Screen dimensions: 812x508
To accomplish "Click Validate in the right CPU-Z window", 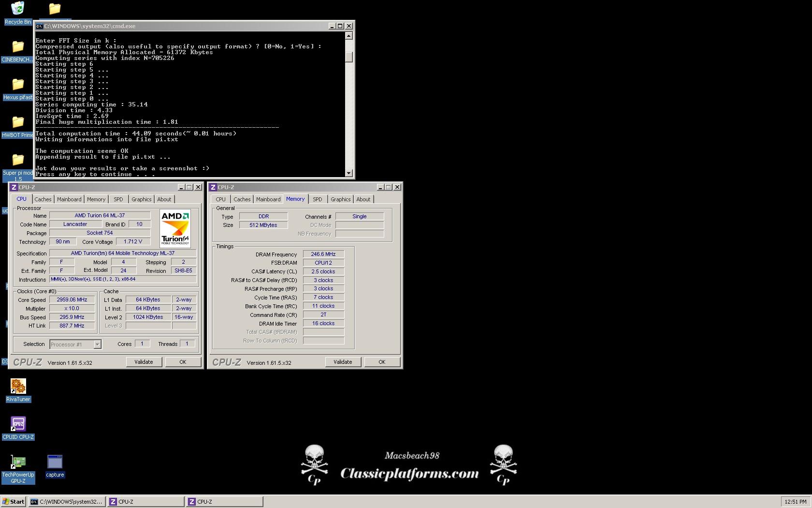I will [343, 362].
